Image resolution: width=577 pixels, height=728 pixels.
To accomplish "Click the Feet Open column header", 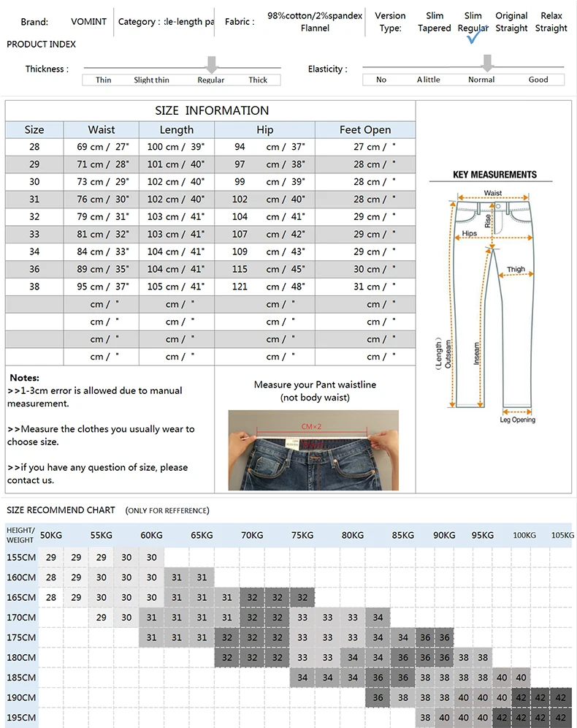I will [x=365, y=129].
